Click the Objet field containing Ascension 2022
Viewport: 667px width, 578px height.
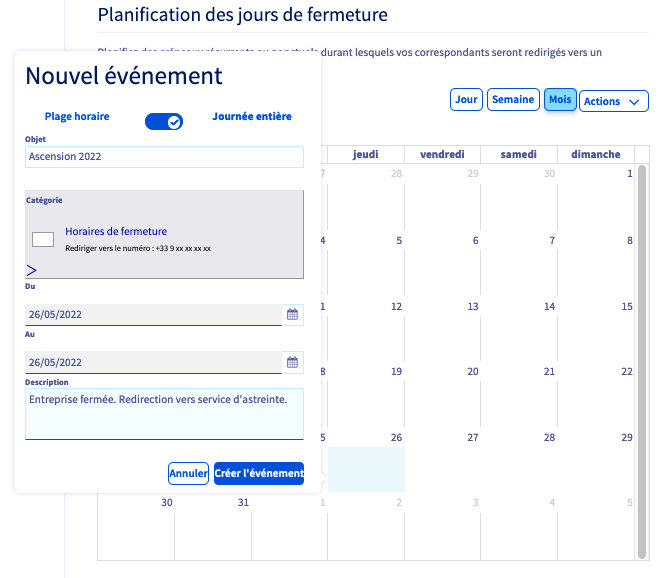point(164,157)
